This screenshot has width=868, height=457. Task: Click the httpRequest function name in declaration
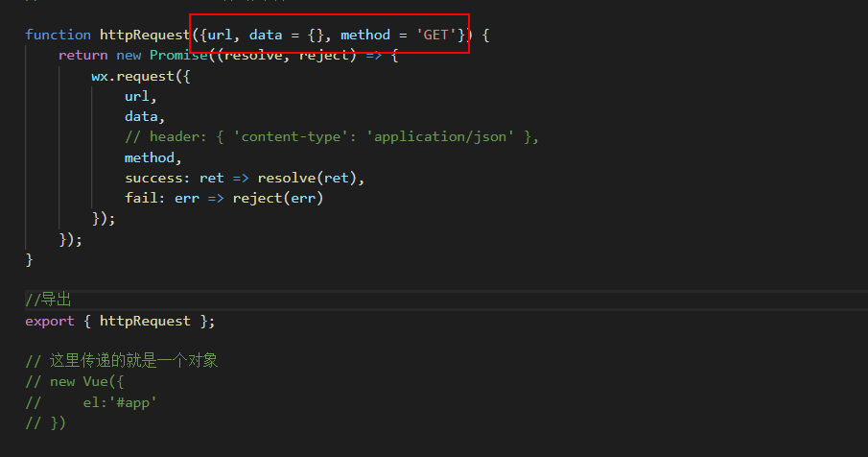pos(145,35)
